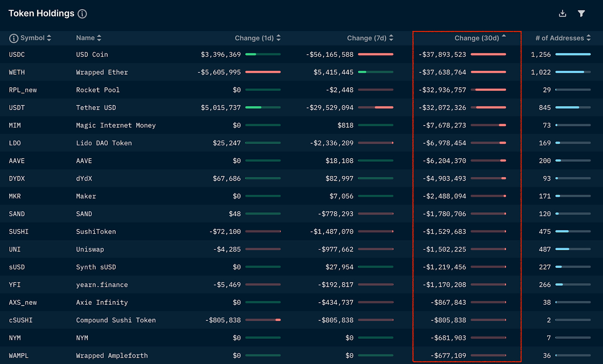Screen dimensions: 603x364
Task: Sort by Change (1d) arrows
Action: click(278, 38)
